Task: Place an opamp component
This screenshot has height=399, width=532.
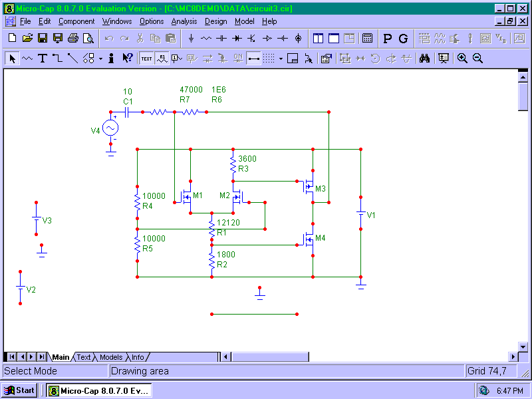Action: tap(267, 38)
